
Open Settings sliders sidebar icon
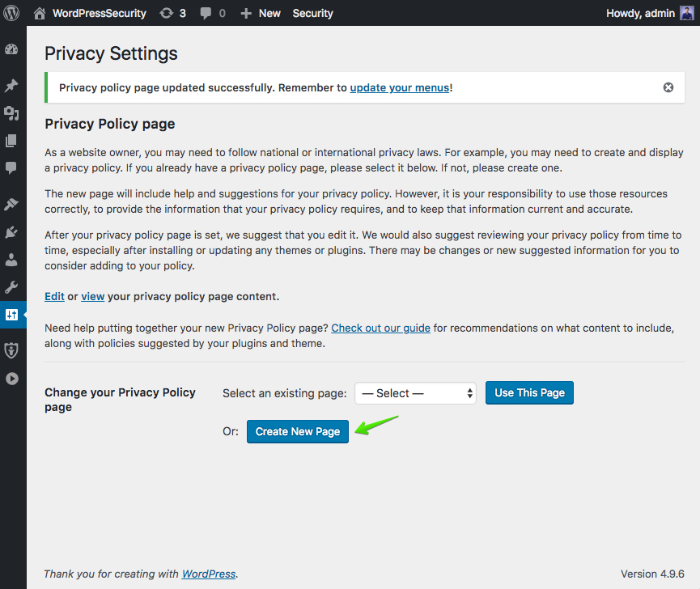pos(11,315)
